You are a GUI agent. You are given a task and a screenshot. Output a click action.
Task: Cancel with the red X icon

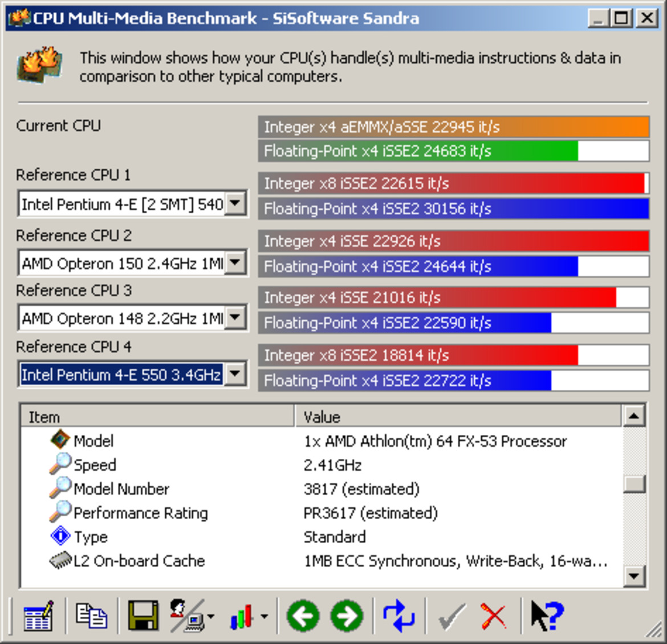click(494, 616)
